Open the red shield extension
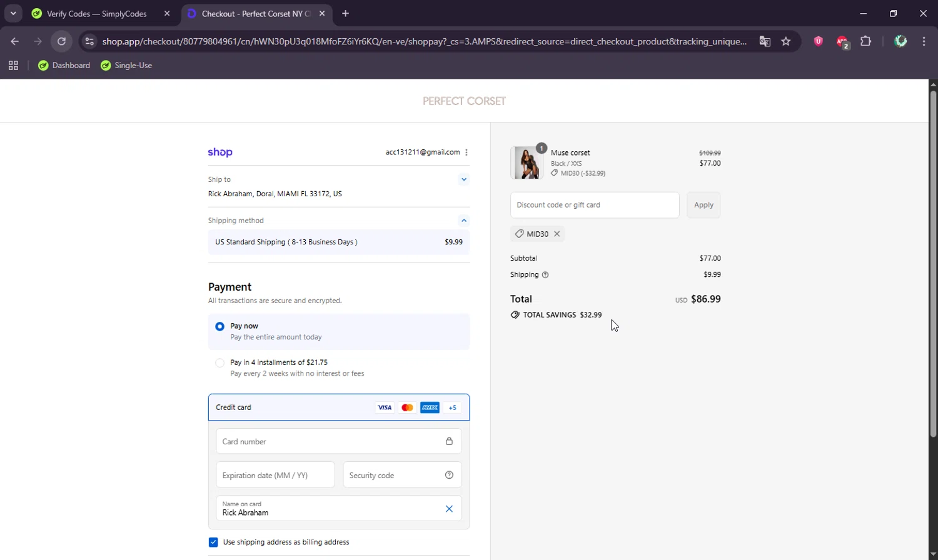Image resolution: width=938 pixels, height=560 pixels. coord(818,41)
